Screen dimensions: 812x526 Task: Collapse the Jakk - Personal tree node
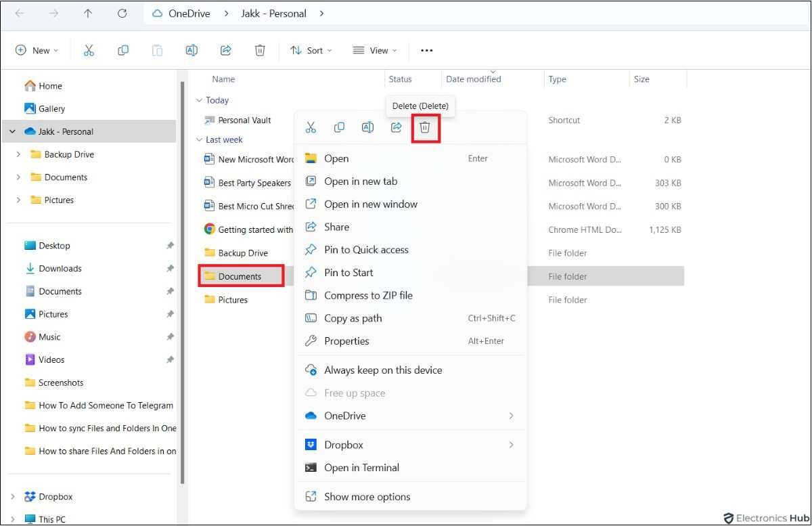(12, 131)
